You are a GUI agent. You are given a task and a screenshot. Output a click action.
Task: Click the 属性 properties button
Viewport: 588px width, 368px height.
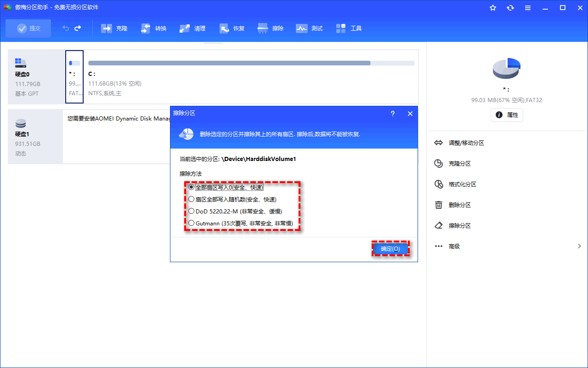[x=507, y=115]
